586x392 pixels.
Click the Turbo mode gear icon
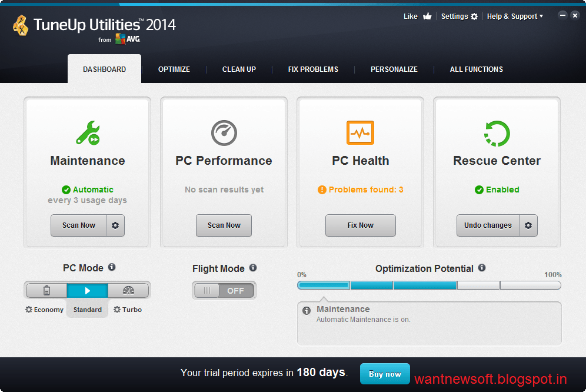click(117, 310)
